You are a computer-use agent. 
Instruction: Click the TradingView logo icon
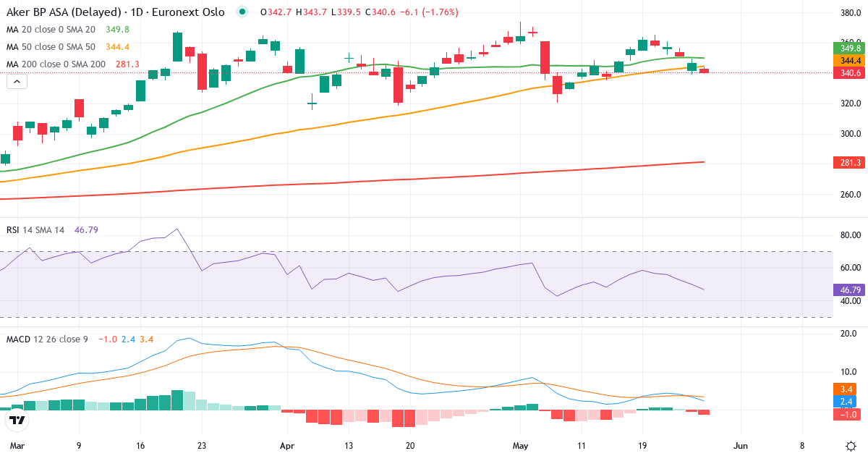coord(17,420)
